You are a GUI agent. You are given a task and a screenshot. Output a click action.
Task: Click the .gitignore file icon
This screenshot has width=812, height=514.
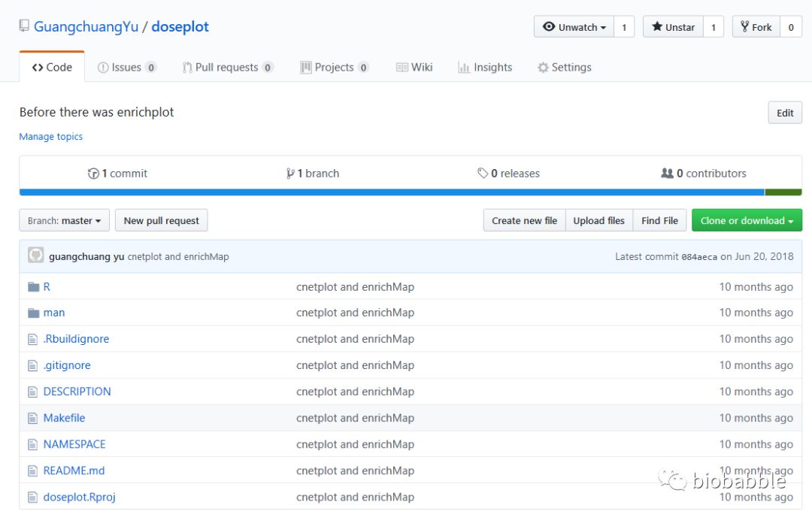[x=32, y=366]
